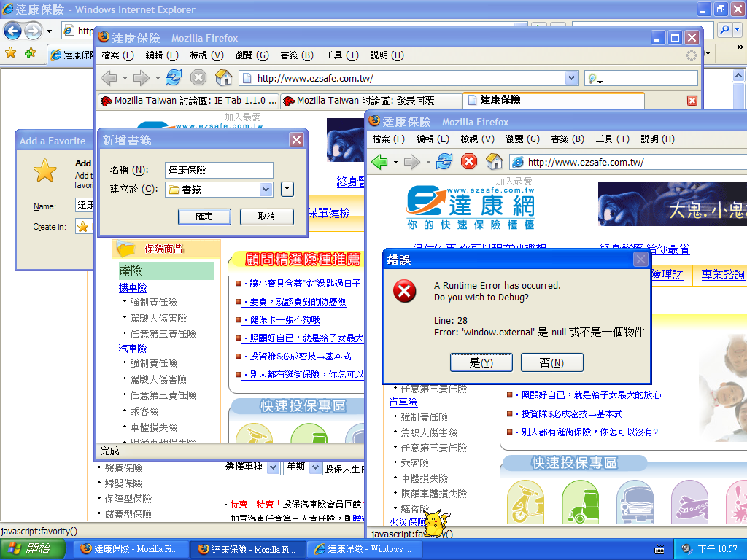Close the 新增書籤 dialog

[x=296, y=139]
